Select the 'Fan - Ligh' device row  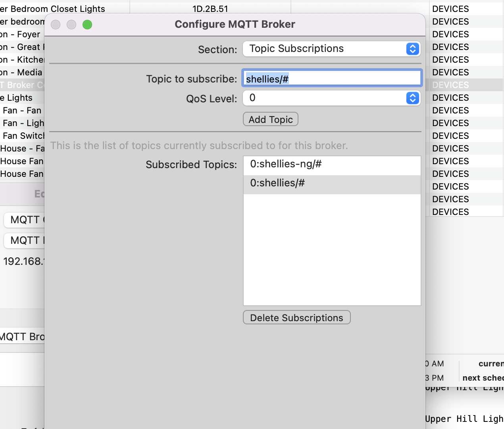pyautogui.click(x=22, y=123)
